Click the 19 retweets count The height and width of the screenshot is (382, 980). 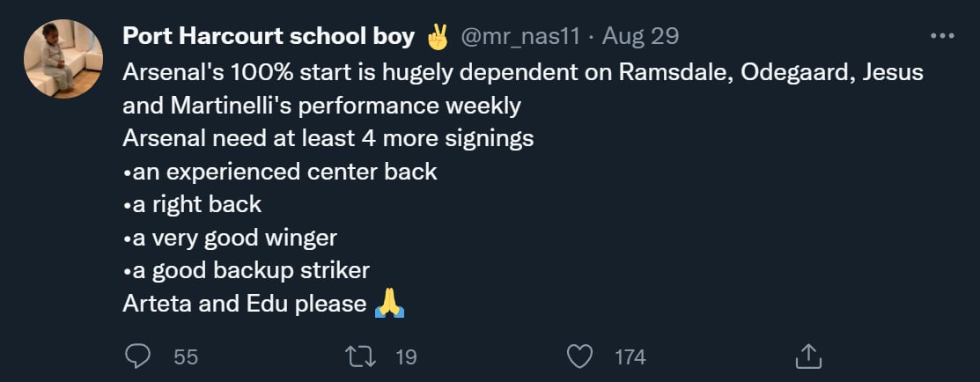406,356
